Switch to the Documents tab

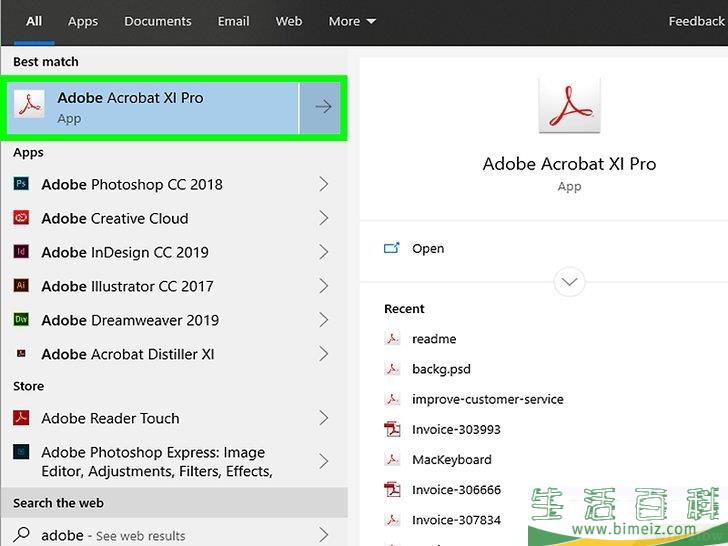(158, 21)
